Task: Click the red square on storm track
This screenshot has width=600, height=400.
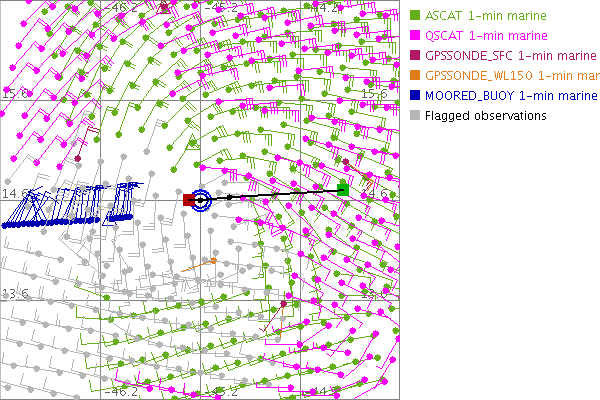Action: [188, 200]
